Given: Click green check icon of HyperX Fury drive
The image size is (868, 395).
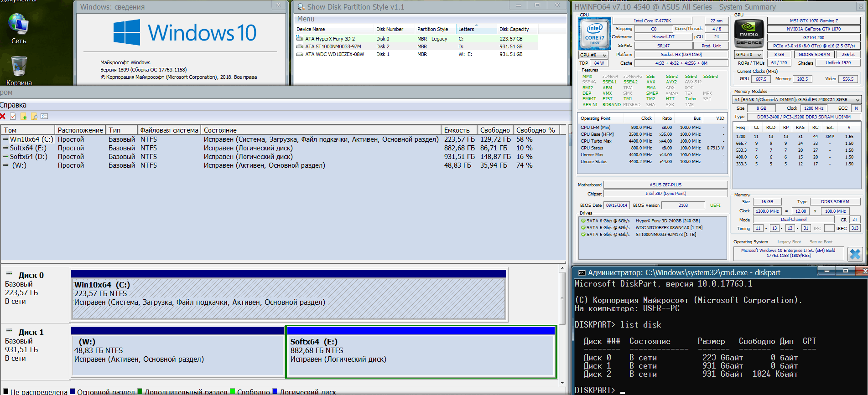Looking at the screenshot, I should 583,221.
